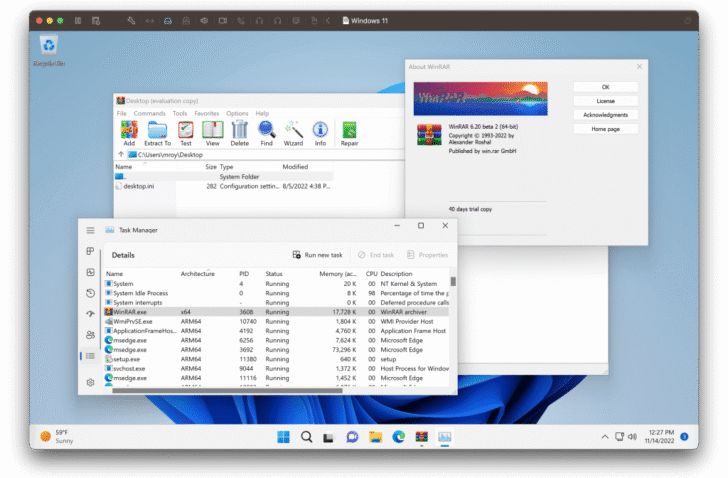Click the Find magnifier icon in WinRAR
The height and width of the screenshot is (478, 728).
point(266,133)
